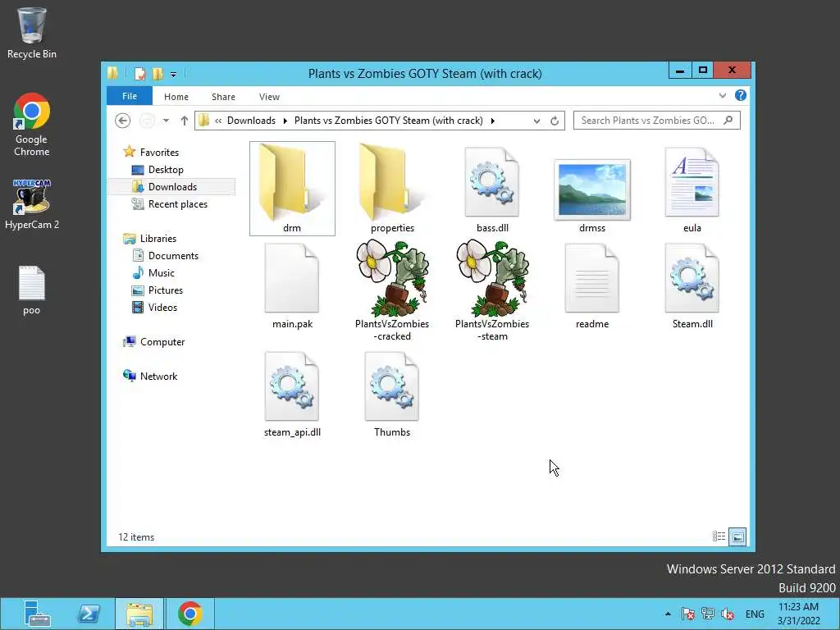Click Downloads in the address breadcrumb

coord(251,121)
